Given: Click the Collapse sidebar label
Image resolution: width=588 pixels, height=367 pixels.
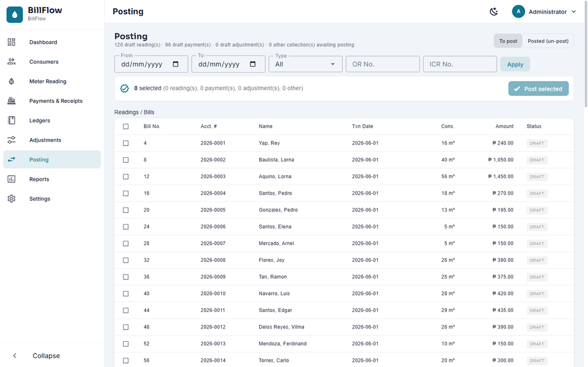Looking at the screenshot, I should click(46, 356).
